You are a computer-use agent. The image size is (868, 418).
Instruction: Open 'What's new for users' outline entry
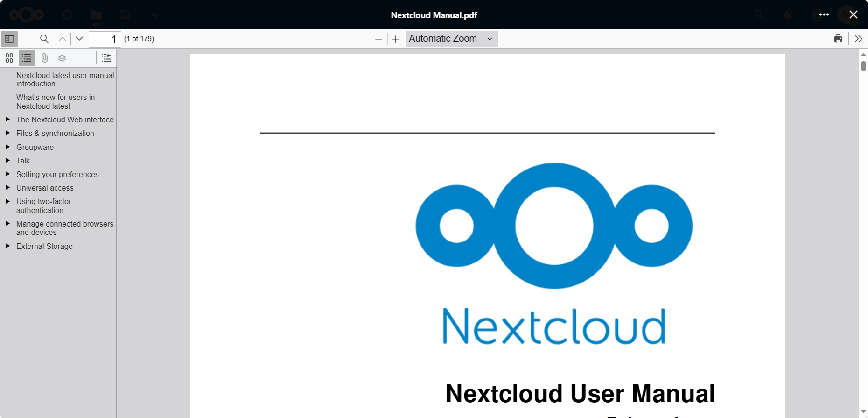tap(56, 102)
